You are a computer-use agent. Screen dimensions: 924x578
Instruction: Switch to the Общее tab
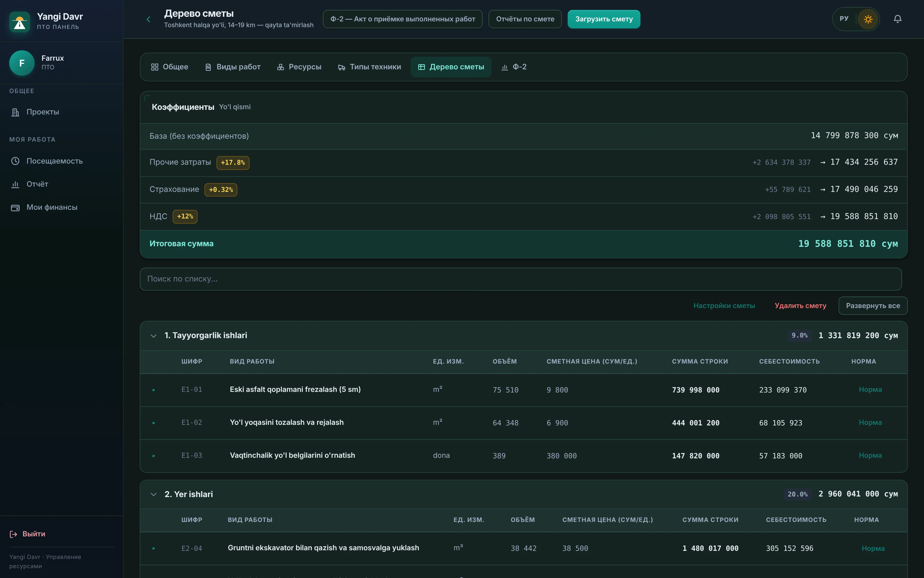point(169,67)
